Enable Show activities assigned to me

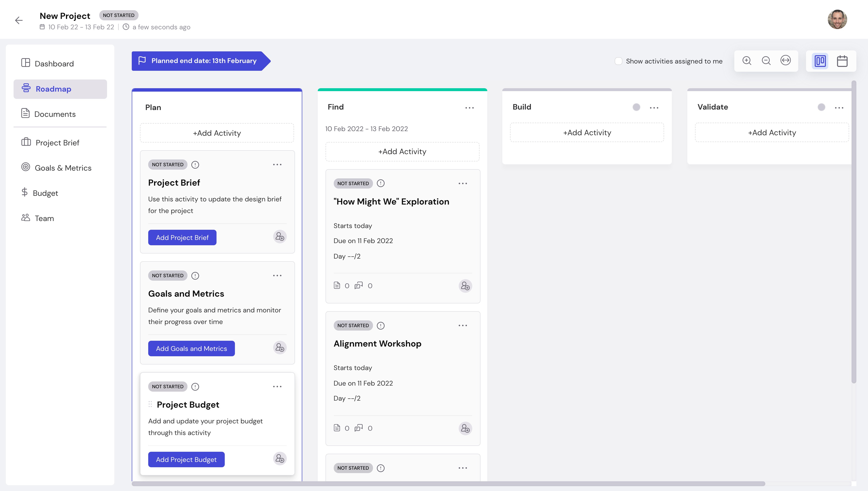(x=618, y=61)
